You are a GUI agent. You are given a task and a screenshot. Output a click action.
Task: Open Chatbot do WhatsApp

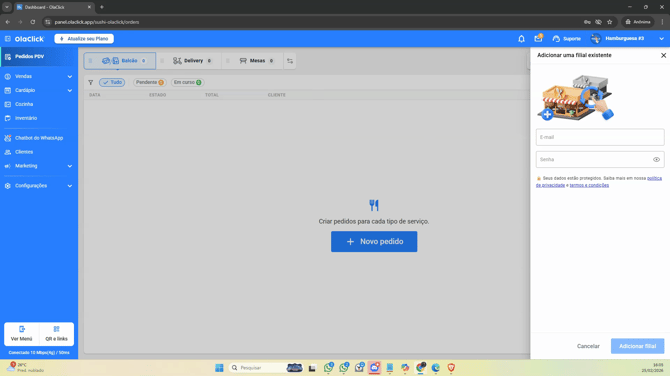38,138
